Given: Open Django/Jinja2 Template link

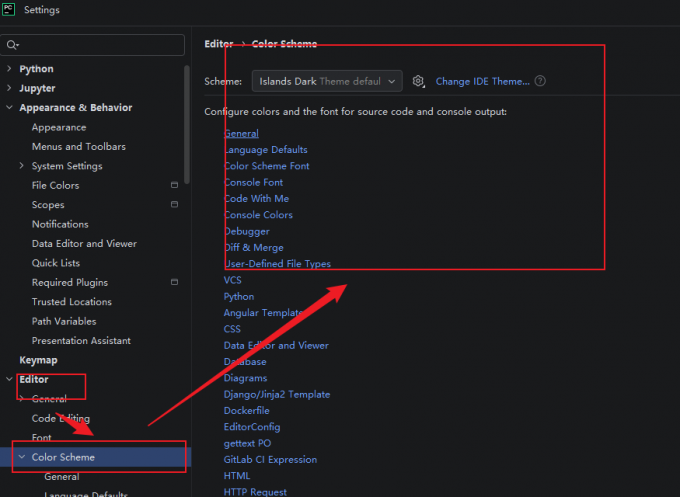Looking at the screenshot, I should click(x=277, y=395).
